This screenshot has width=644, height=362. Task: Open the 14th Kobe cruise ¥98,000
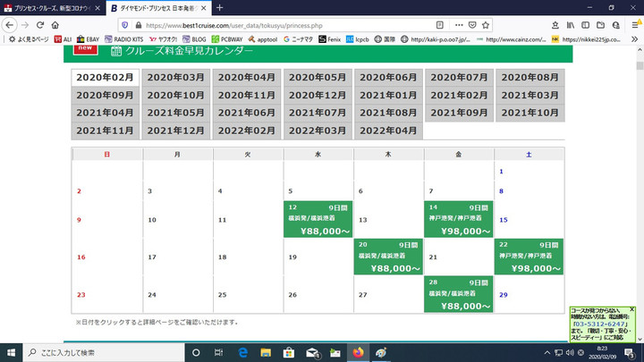459,218
